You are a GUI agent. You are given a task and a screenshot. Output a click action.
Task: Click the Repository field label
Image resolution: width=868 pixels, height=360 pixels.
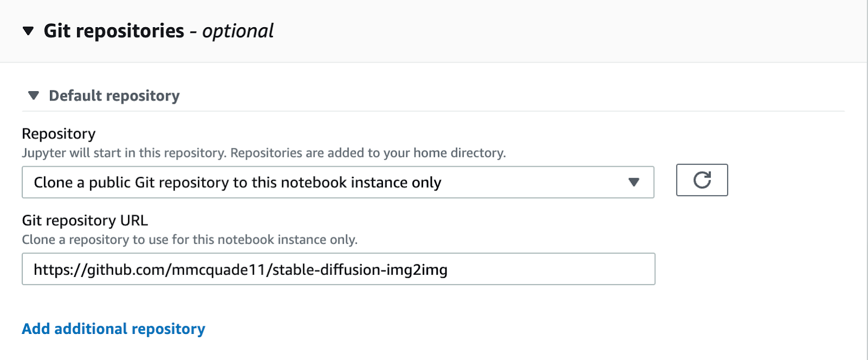pos(59,134)
